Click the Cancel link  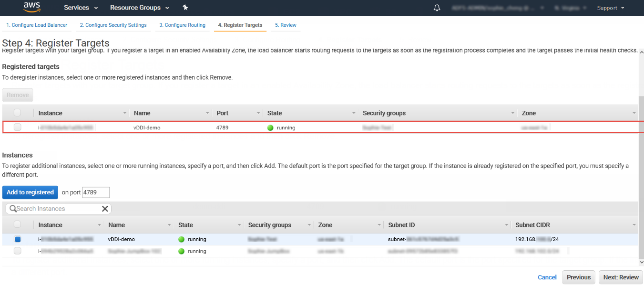pos(547,277)
